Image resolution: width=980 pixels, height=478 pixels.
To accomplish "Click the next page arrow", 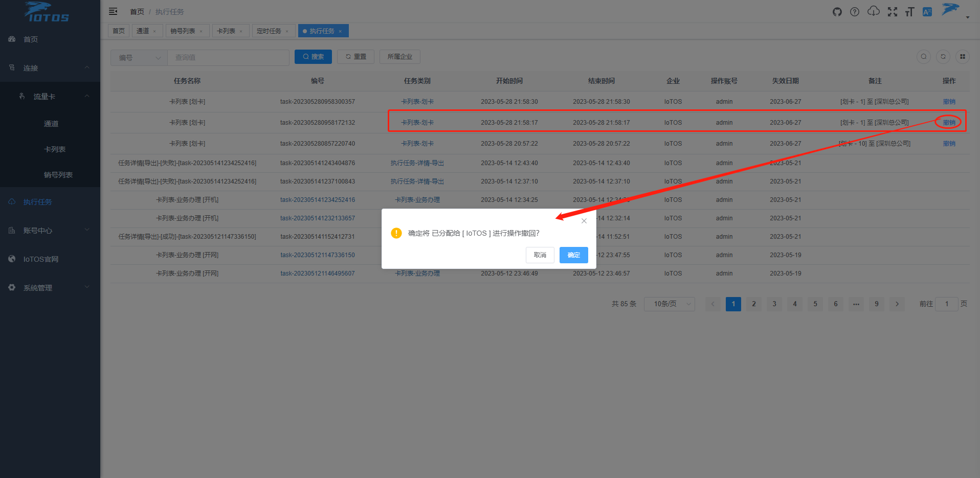I will click(897, 304).
